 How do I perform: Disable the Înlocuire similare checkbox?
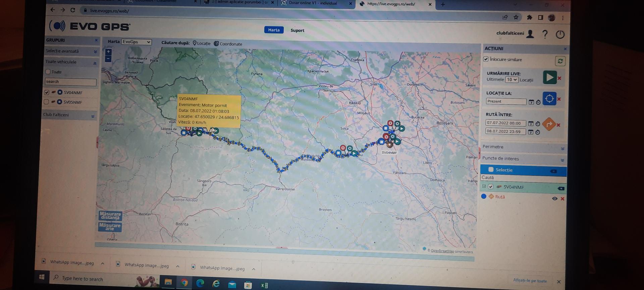[485, 59]
